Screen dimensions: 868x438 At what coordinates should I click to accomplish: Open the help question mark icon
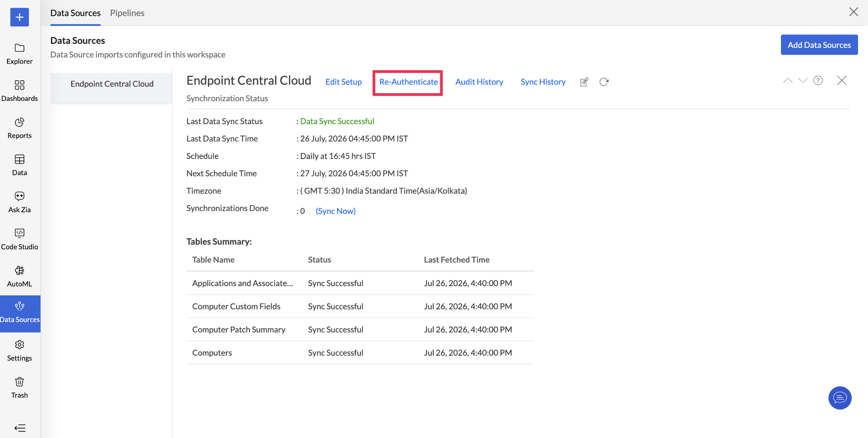pos(818,81)
